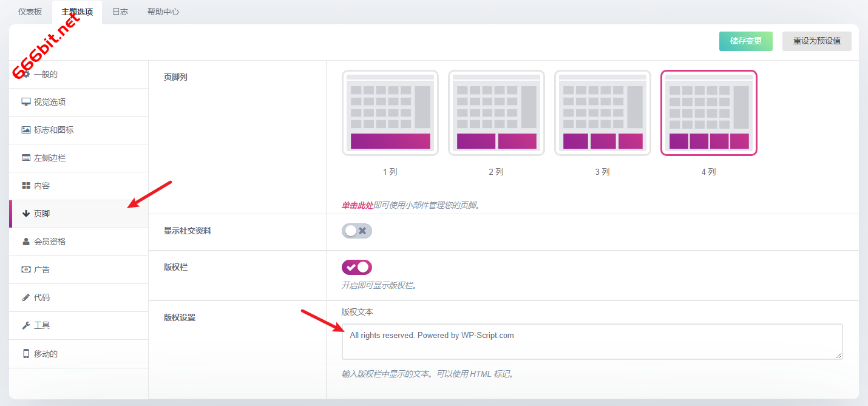Click the 重设为预设值 reset button
The height and width of the screenshot is (406, 868).
[x=817, y=41]
